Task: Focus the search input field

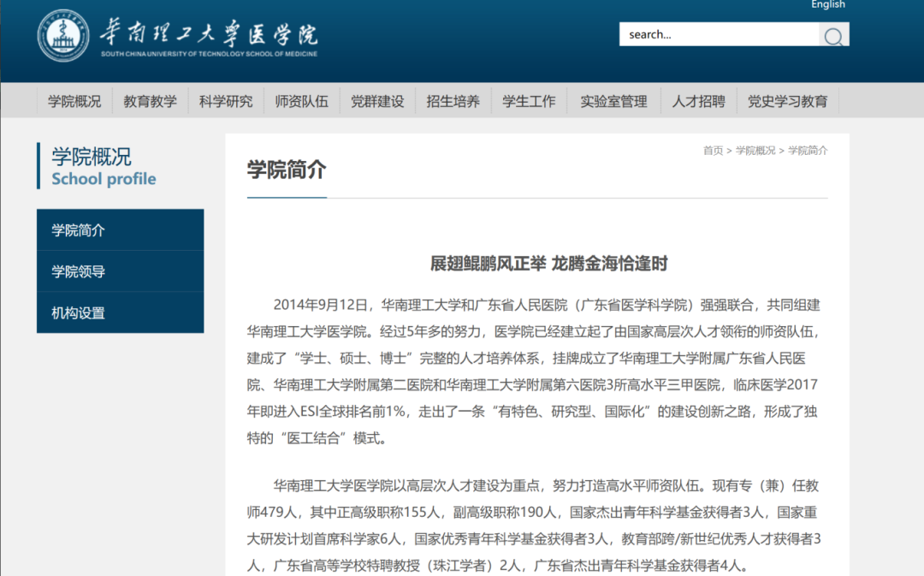Action: [x=719, y=34]
